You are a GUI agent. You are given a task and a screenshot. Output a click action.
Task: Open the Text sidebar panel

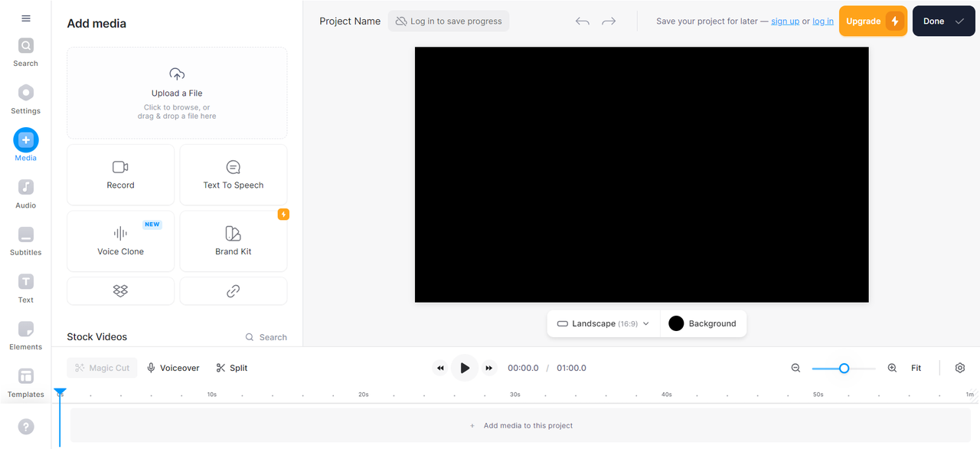(26, 288)
